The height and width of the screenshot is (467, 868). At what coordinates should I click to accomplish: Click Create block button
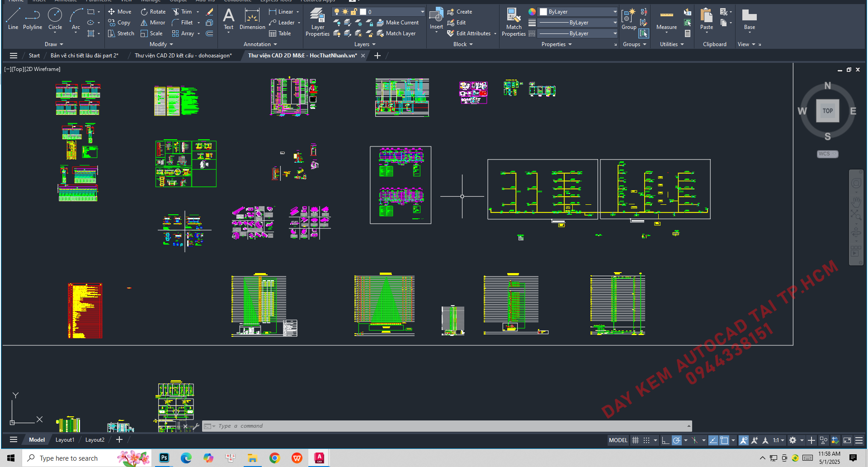pyautogui.click(x=460, y=12)
